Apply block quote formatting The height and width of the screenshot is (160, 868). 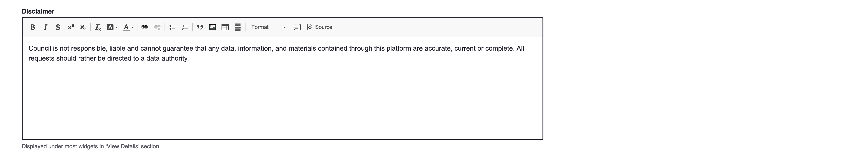click(x=200, y=27)
